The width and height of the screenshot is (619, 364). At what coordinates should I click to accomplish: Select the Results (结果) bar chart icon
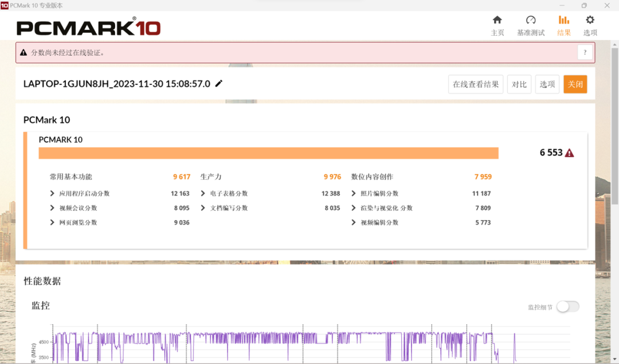click(x=564, y=20)
